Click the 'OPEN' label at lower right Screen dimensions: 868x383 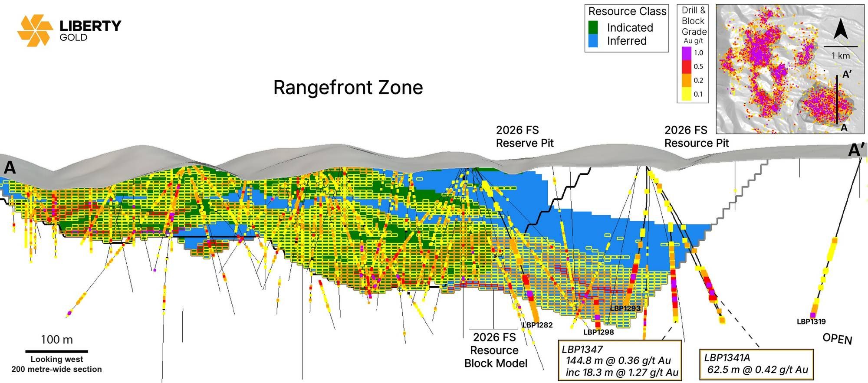coord(837,339)
